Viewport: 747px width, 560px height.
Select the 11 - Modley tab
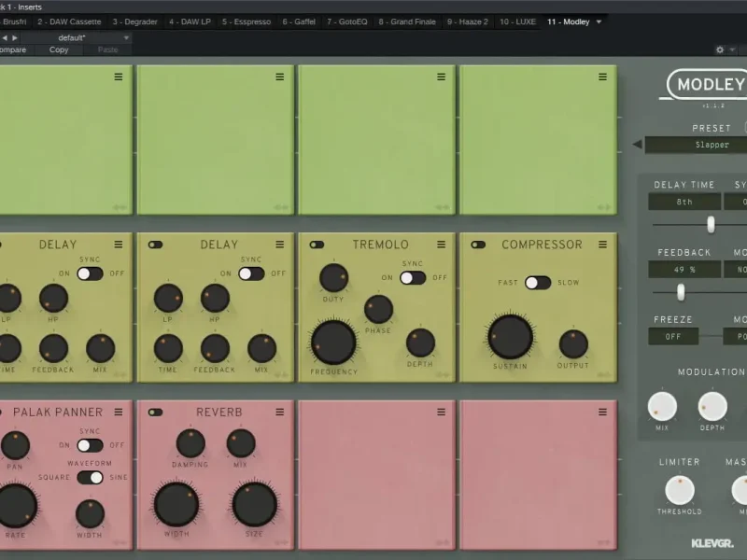coord(569,21)
